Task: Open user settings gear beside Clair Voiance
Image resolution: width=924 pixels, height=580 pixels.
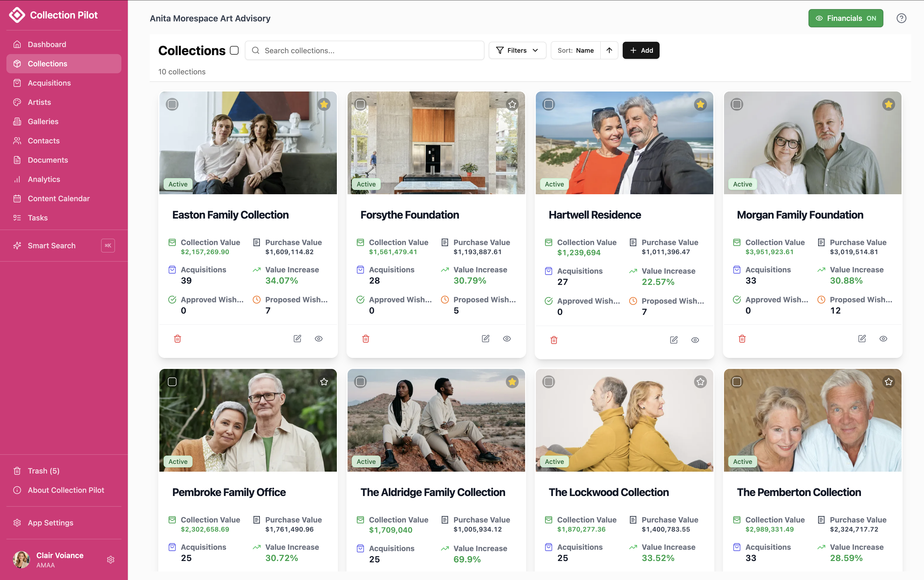Action: (111, 560)
